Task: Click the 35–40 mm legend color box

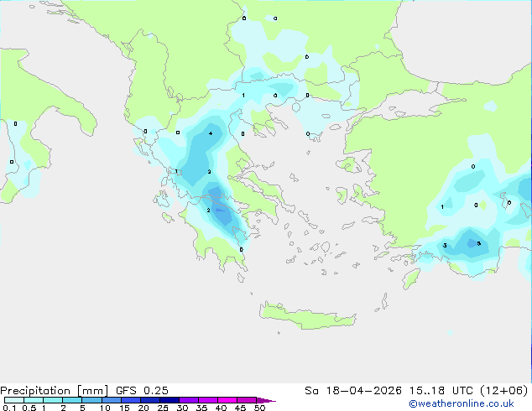Action: point(208,400)
